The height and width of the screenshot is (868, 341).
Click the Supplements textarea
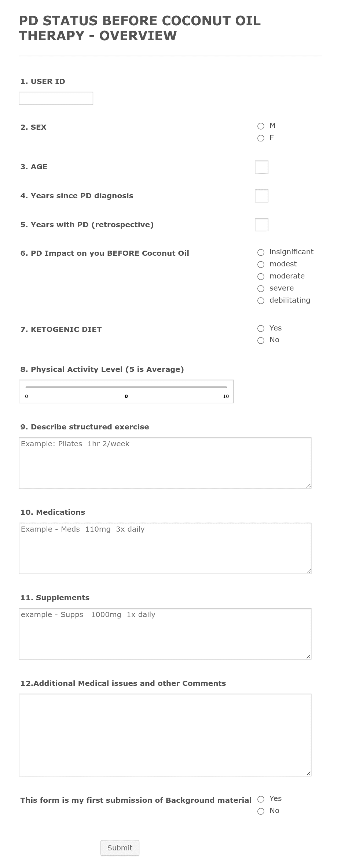(x=165, y=634)
